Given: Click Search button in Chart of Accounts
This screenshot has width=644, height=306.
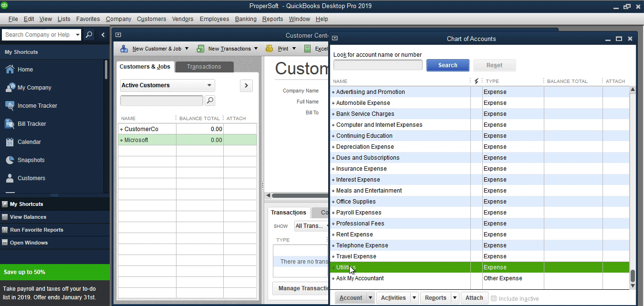Looking at the screenshot, I should click(x=448, y=65).
